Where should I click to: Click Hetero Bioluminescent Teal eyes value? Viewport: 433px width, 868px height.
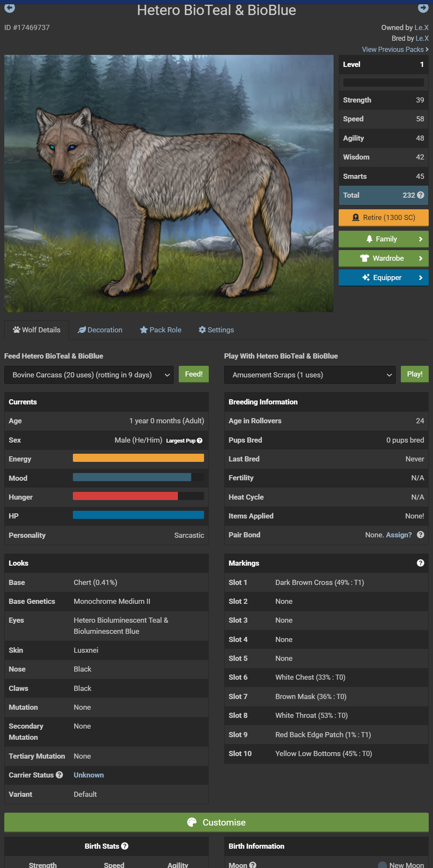tap(121, 626)
